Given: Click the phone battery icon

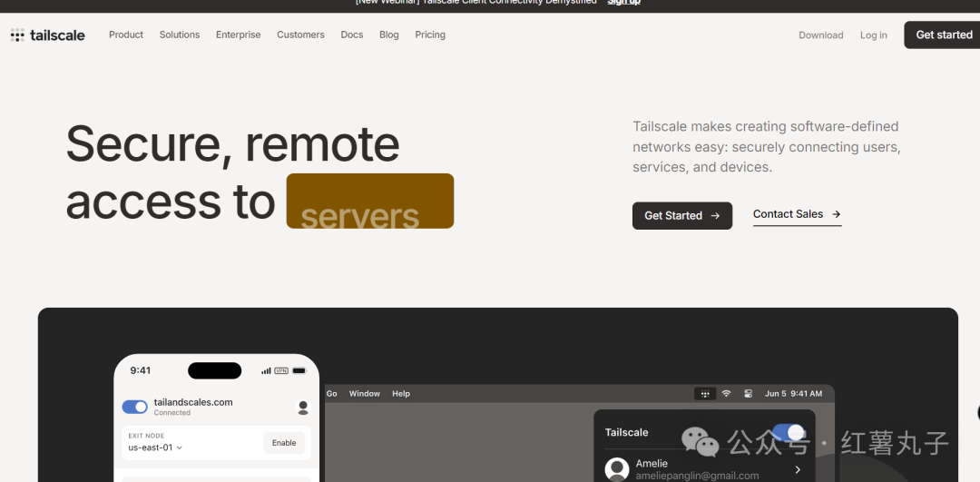Looking at the screenshot, I should [299, 370].
